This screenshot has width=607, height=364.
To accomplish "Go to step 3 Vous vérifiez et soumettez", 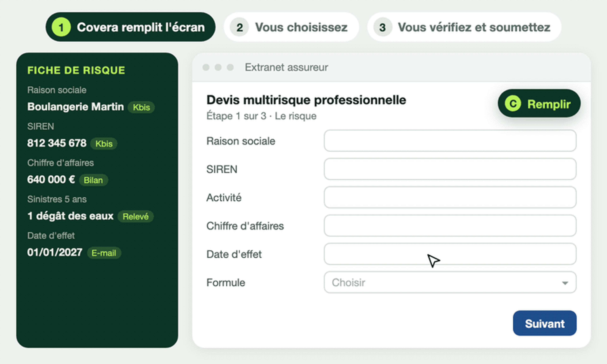I will point(464,27).
